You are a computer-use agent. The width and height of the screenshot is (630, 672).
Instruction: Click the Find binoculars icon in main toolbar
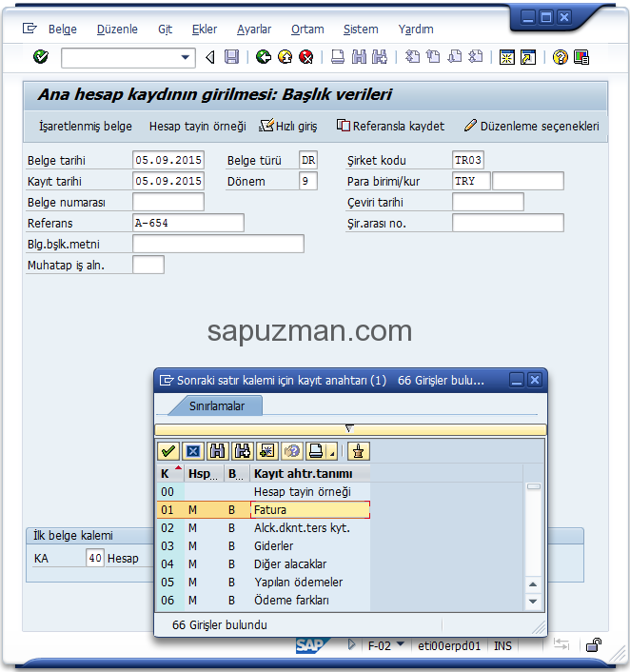(359, 57)
